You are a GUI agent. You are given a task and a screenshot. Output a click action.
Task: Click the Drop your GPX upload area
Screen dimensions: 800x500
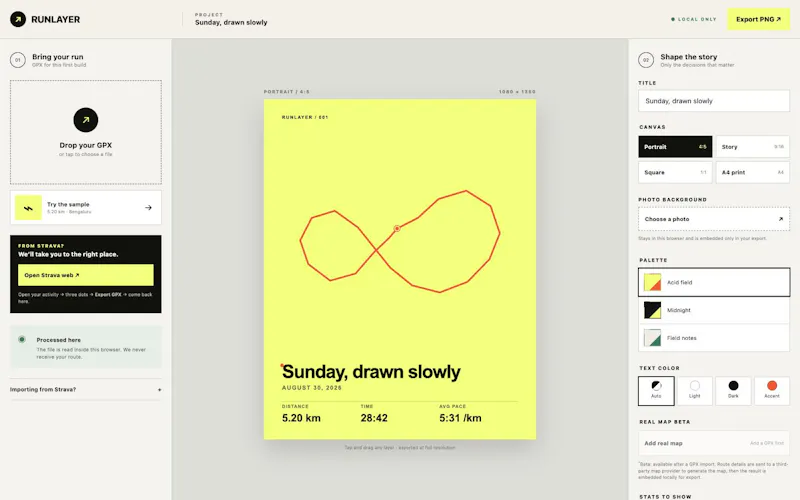point(86,132)
